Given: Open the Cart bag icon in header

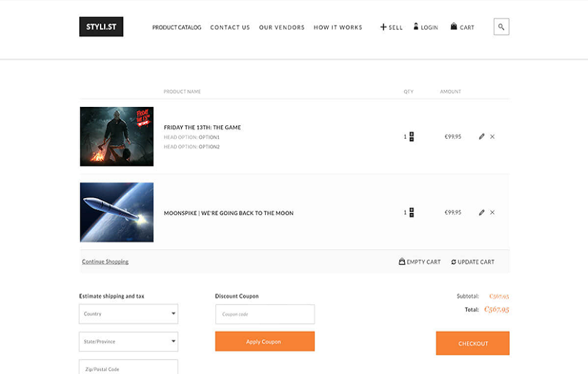Looking at the screenshot, I should point(454,26).
